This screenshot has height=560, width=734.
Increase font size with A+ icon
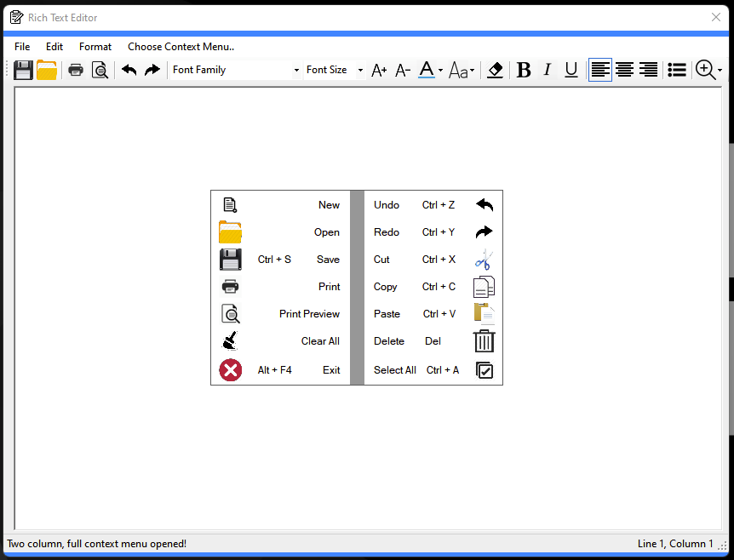[x=379, y=70]
